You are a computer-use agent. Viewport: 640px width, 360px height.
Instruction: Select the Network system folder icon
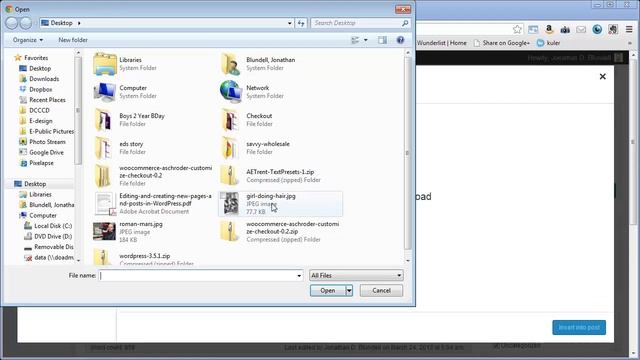[x=231, y=92]
